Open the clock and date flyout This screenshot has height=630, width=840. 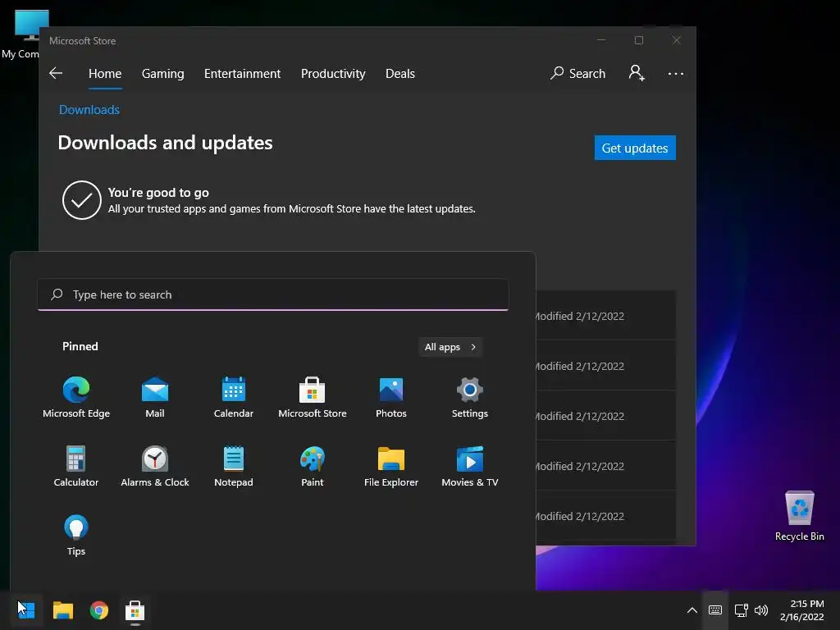[802, 610]
